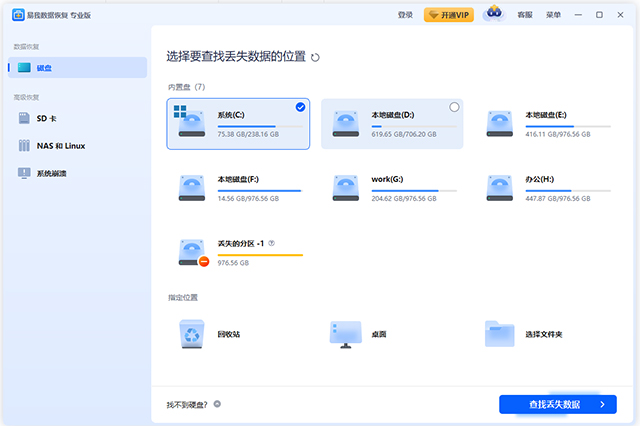Click the 查找丢失数据 button
Screen dimensions: 640x426
[x=558, y=404]
